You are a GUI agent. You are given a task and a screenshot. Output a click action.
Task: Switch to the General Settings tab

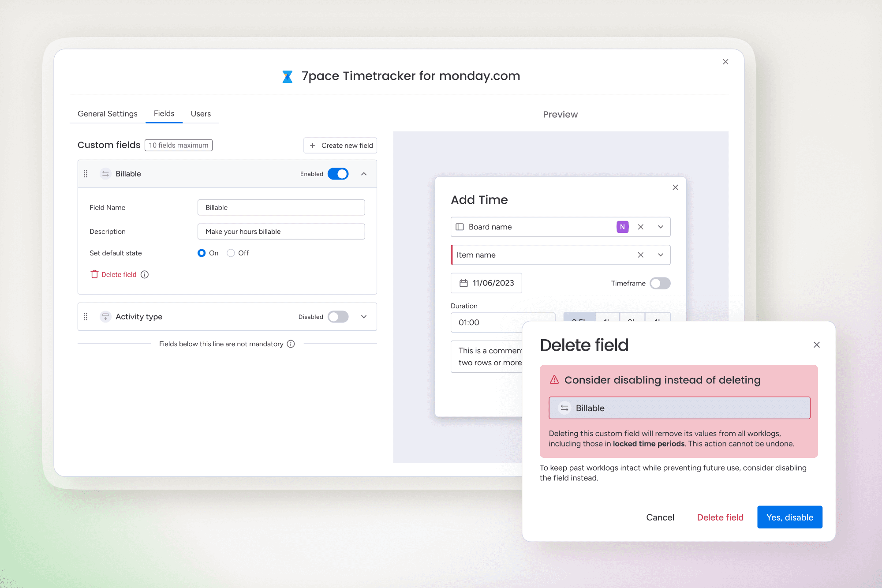[108, 114]
